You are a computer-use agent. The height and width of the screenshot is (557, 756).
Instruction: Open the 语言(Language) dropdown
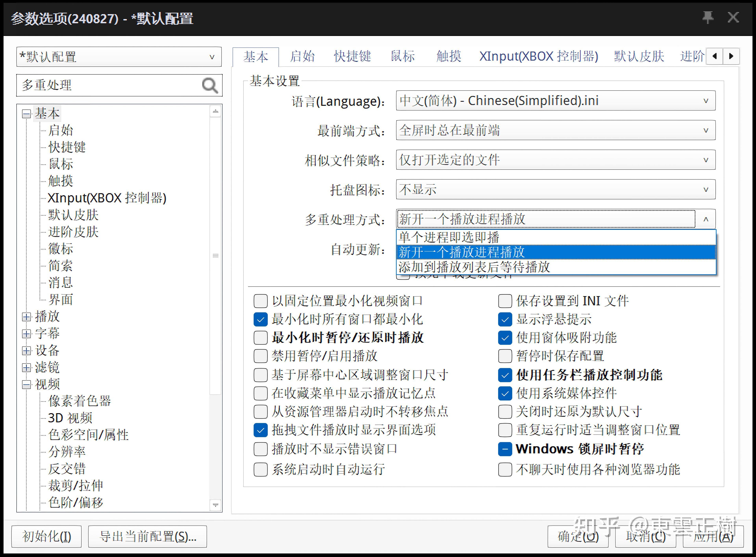pos(556,100)
